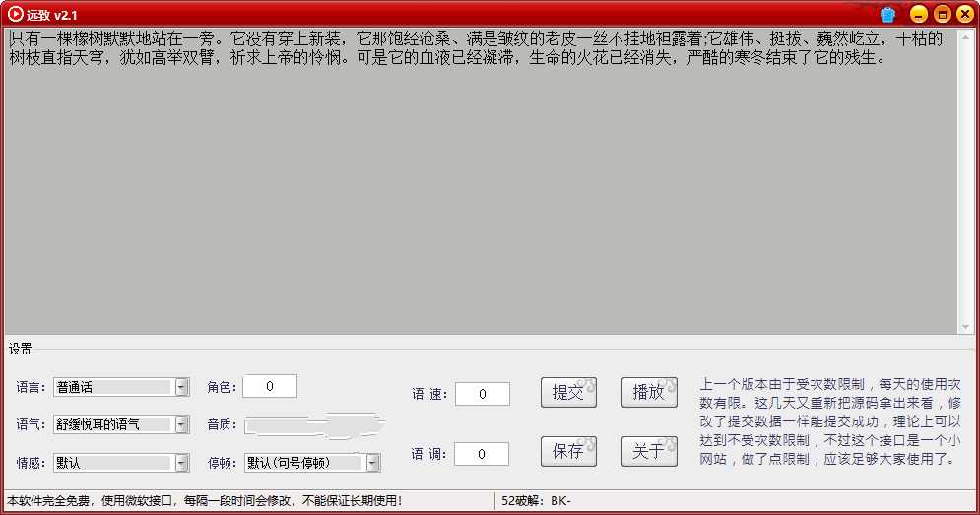Viewport: 980px width, 515px height.
Task: Open the 停顿 pause dropdown
Action: (x=372, y=462)
